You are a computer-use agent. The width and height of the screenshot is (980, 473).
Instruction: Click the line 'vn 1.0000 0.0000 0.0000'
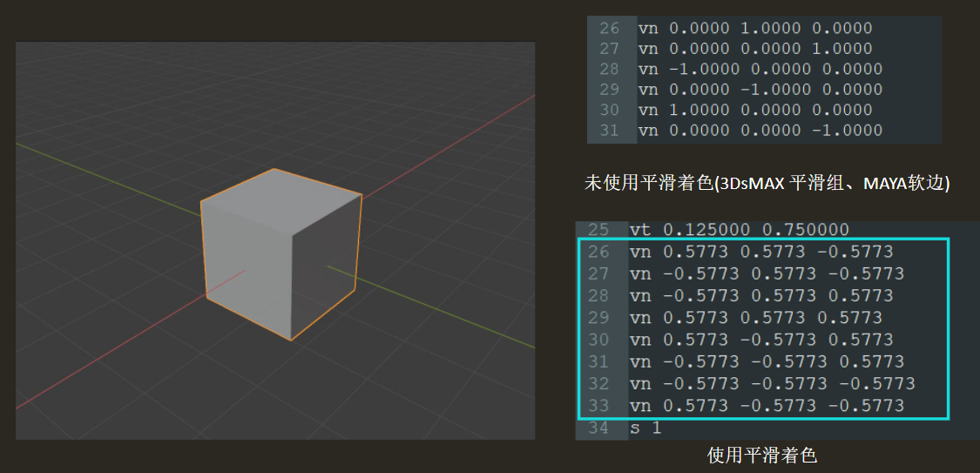click(x=754, y=110)
